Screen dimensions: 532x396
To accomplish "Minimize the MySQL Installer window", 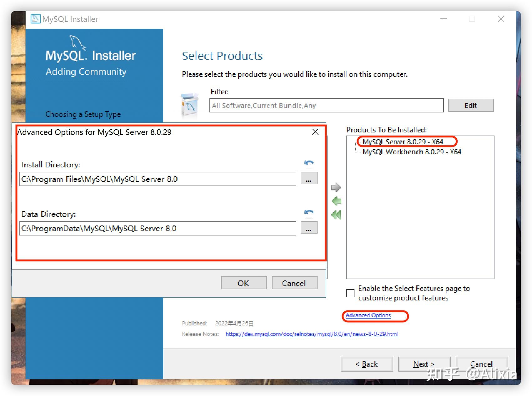I will coord(443,19).
